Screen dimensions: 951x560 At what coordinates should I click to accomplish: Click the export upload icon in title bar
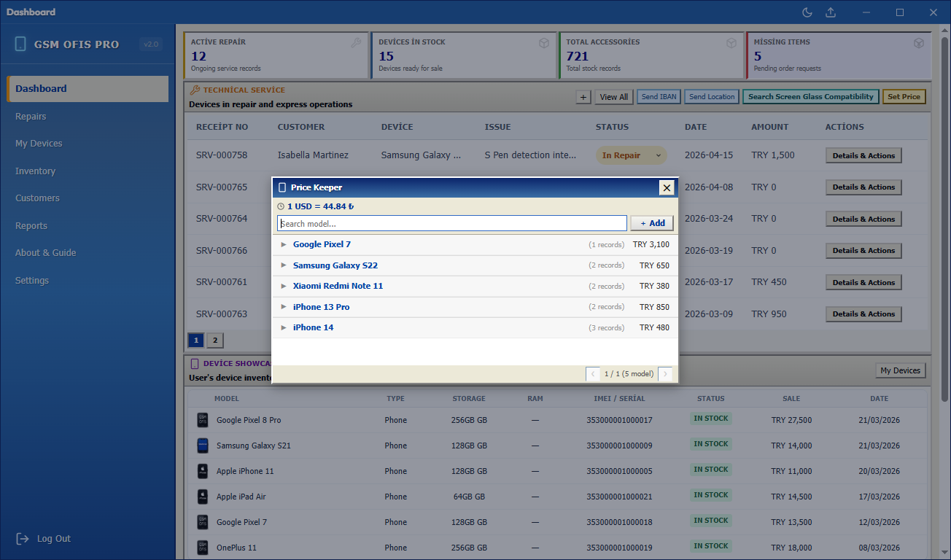click(831, 12)
